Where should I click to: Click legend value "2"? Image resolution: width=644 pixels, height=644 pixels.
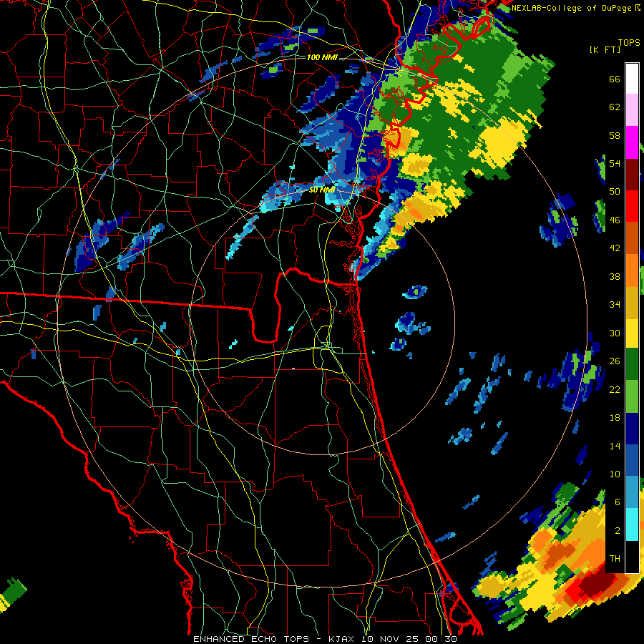point(618,531)
